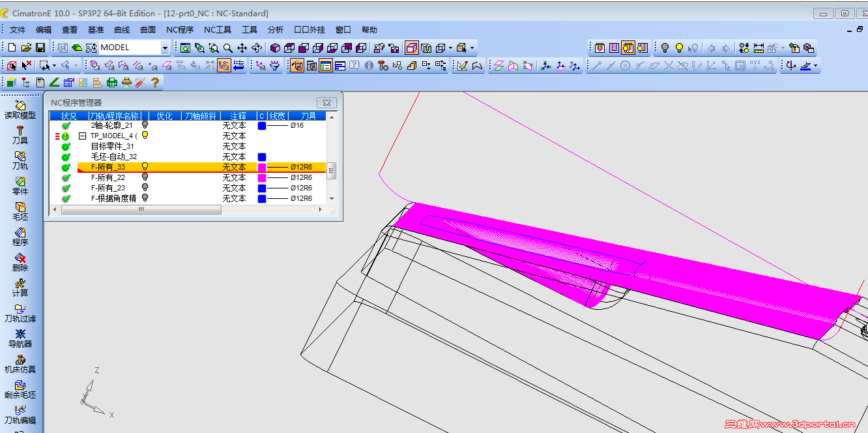Screen dimensions: 868x433
Task: Click 程序 (procedure) sidebar icon
Action: pyautogui.click(x=20, y=237)
